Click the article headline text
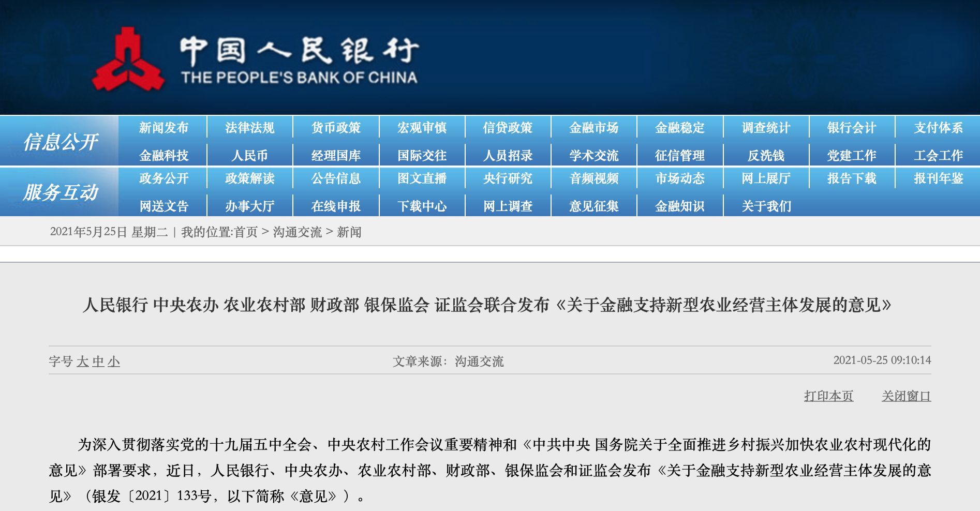 click(487, 305)
